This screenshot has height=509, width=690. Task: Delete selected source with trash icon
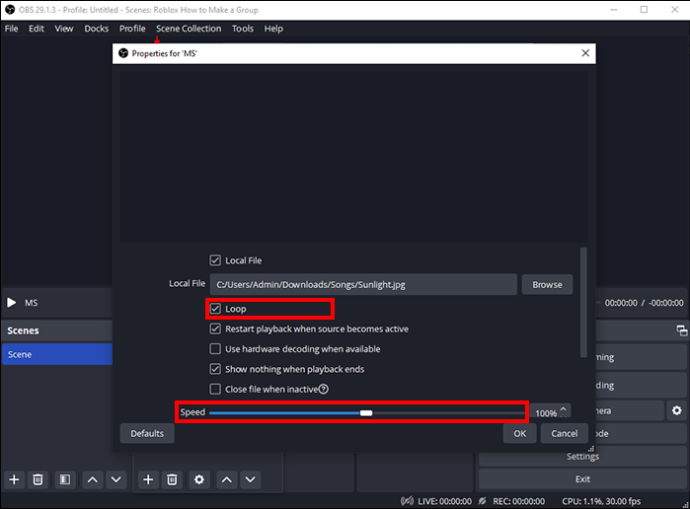(x=172, y=479)
